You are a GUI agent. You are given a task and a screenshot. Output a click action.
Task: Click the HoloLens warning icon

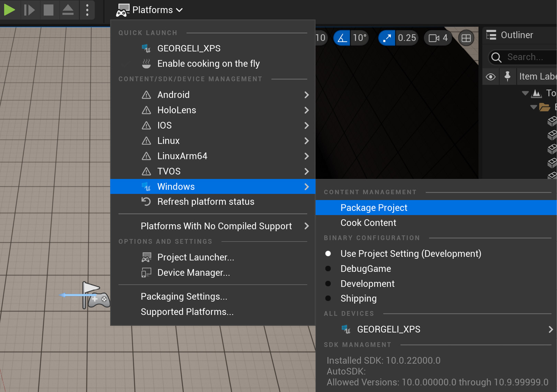click(146, 110)
